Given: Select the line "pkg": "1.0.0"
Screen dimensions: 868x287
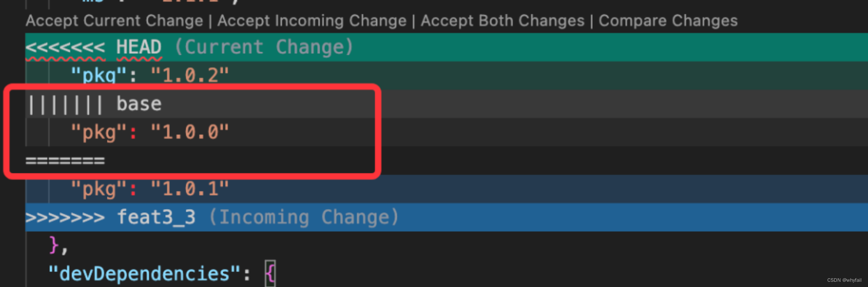Looking at the screenshot, I should coord(149,132).
